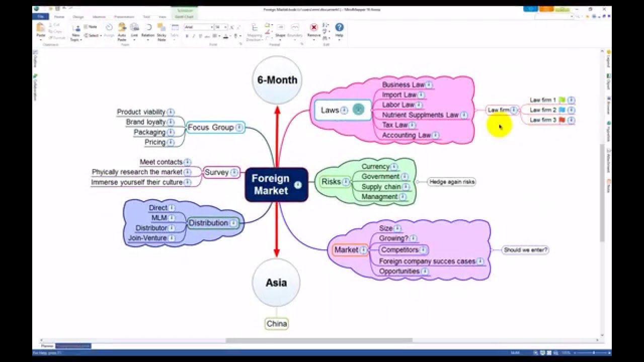Click blue flag on Law firm 2
Image resolution: width=644 pixels, height=362 pixels.
pyautogui.click(x=562, y=110)
